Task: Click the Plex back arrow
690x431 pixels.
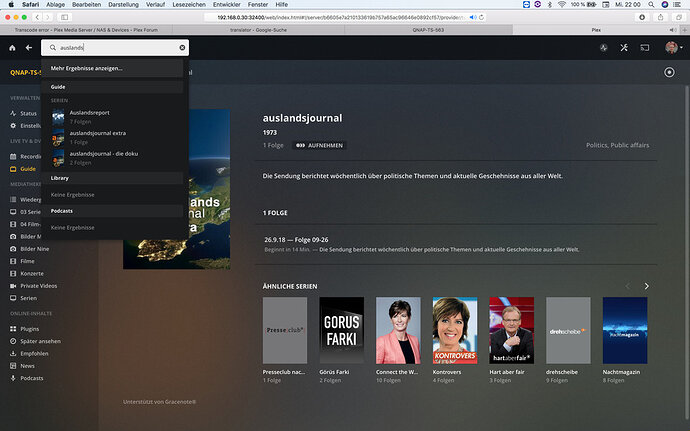Action: [29, 48]
